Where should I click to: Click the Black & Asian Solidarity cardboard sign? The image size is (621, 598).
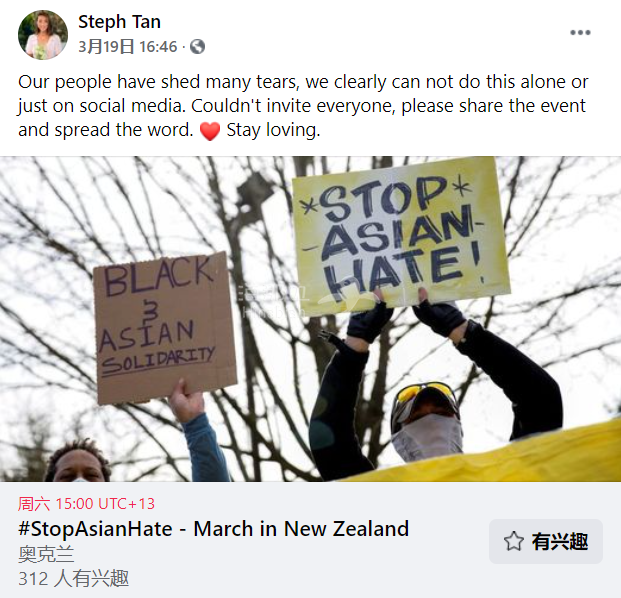165,328
